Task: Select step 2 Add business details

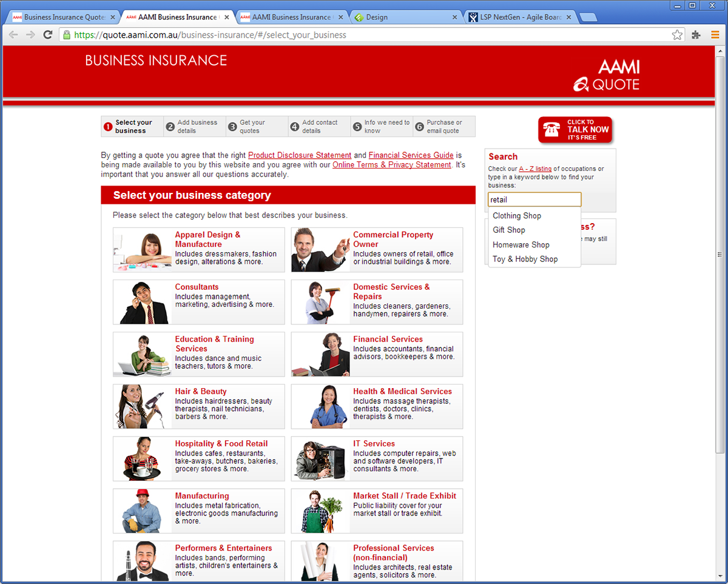Action: coord(195,126)
